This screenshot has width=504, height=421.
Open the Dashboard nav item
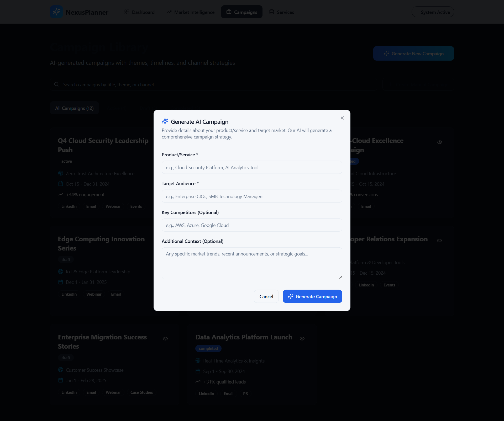click(139, 12)
